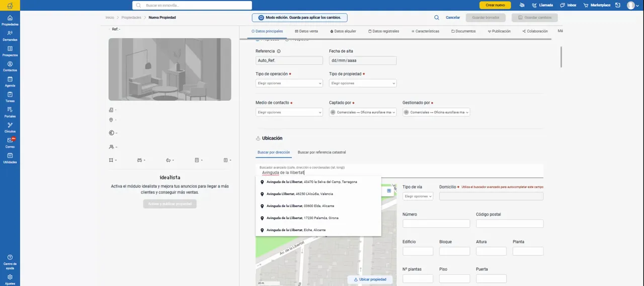Viewport: 644px width, 286px height.
Task: Choose suggestion 17230 Palamós, Girona
Action: (x=318, y=218)
